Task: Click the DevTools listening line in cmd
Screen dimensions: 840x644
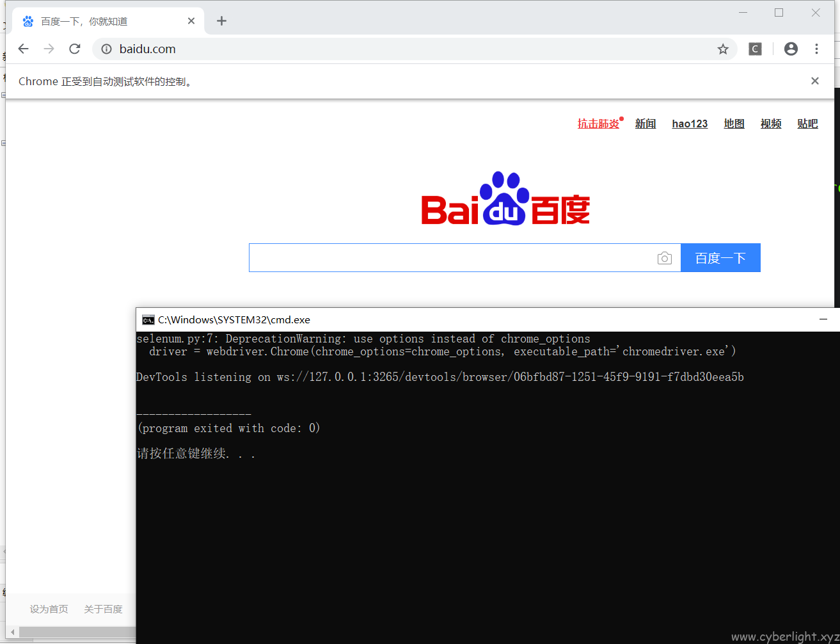Action: (x=440, y=377)
